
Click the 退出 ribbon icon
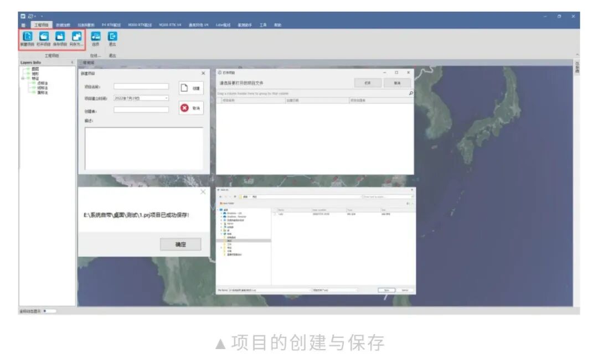pyautogui.click(x=112, y=37)
